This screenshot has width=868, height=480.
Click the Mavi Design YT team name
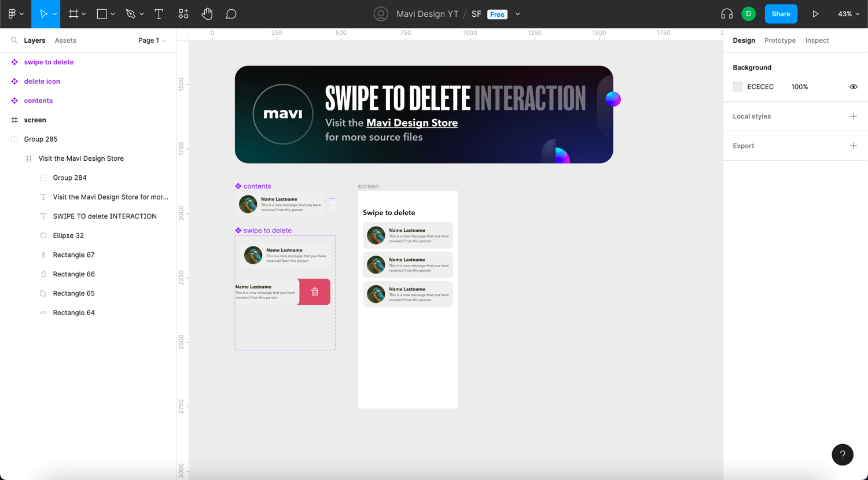click(x=428, y=14)
